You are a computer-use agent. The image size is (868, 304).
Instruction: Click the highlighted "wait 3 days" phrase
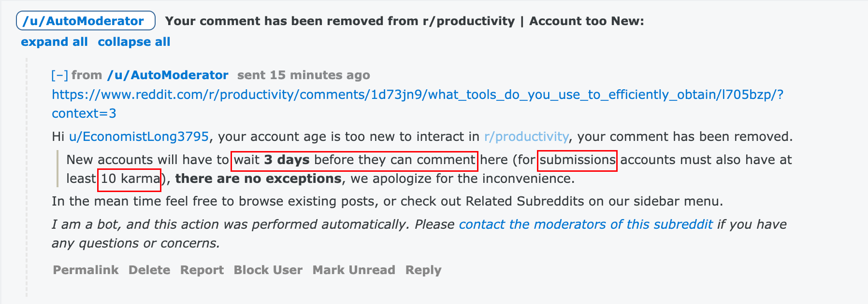354,160
